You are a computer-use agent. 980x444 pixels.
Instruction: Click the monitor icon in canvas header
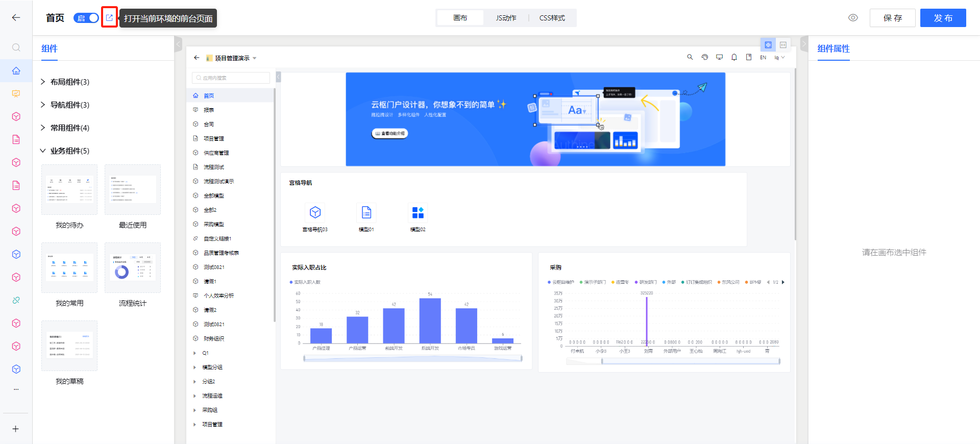(720, 57)
